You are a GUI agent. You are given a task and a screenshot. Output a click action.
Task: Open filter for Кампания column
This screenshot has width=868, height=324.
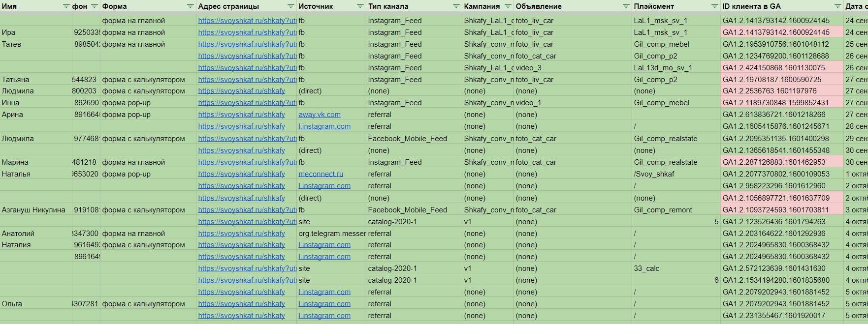pyautogui.click(x=508, y=6)
